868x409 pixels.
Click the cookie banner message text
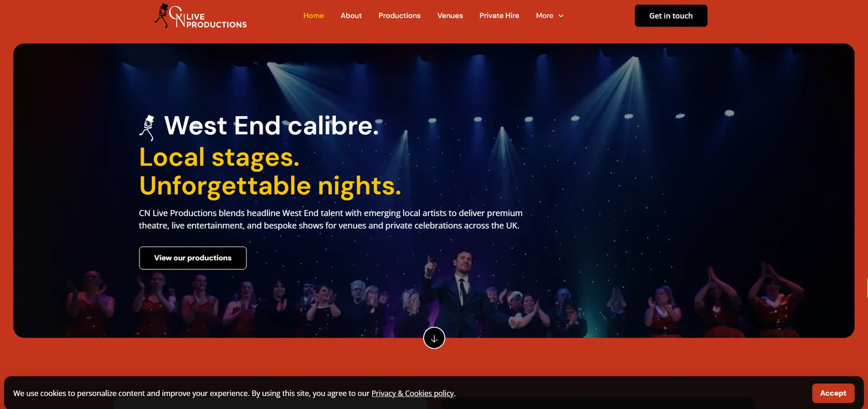pyautogui.click(x=234, y=393)
